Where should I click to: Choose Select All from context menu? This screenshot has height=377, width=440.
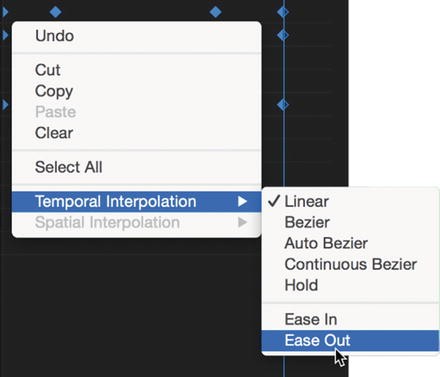tap(136, 167)
